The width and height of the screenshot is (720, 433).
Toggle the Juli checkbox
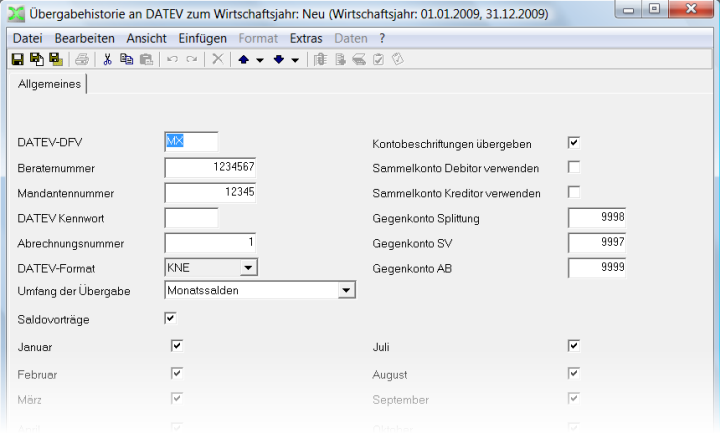(x=574, y=345)
